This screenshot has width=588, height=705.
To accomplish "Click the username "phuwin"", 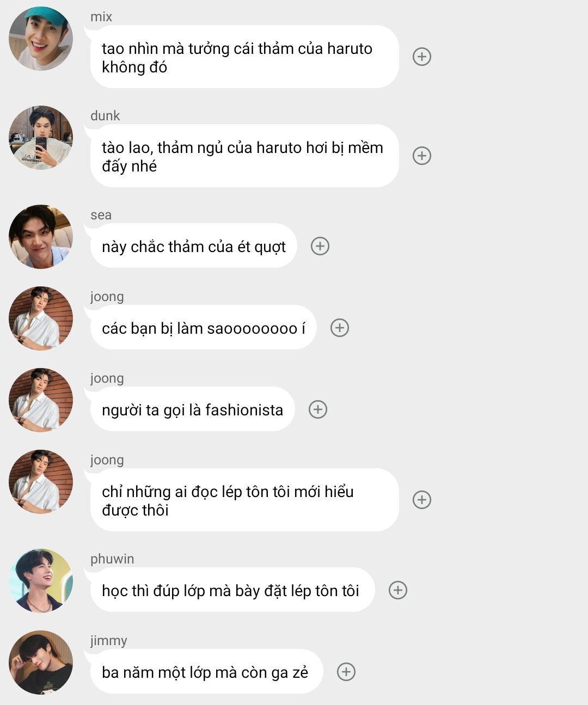I will coord(112,559).
